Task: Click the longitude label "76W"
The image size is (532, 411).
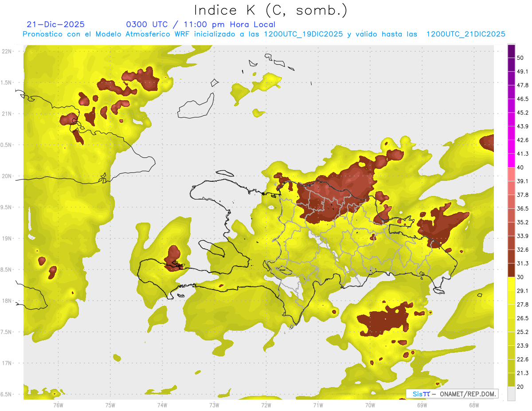Action: pos(58,405)
